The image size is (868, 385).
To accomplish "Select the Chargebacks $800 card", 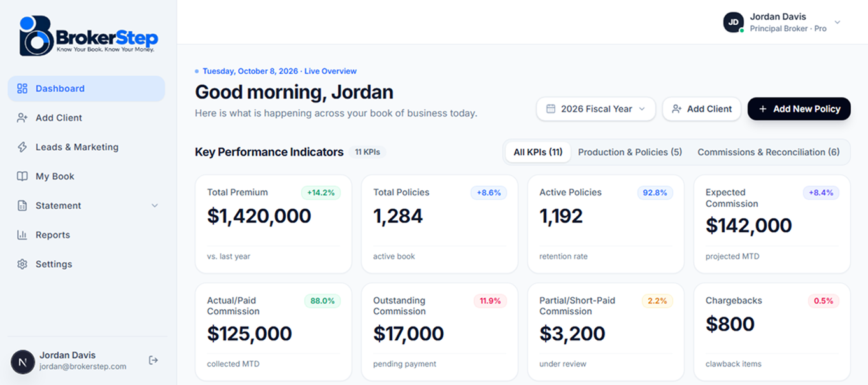I will point(772,332).
